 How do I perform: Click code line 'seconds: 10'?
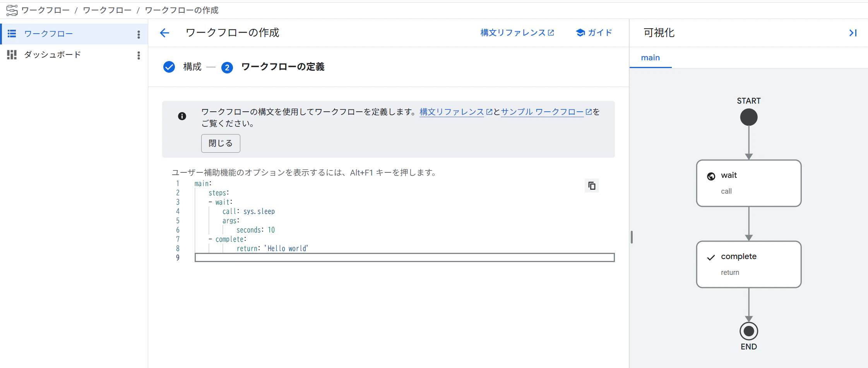pyautogui.click(x=255, y=230)
